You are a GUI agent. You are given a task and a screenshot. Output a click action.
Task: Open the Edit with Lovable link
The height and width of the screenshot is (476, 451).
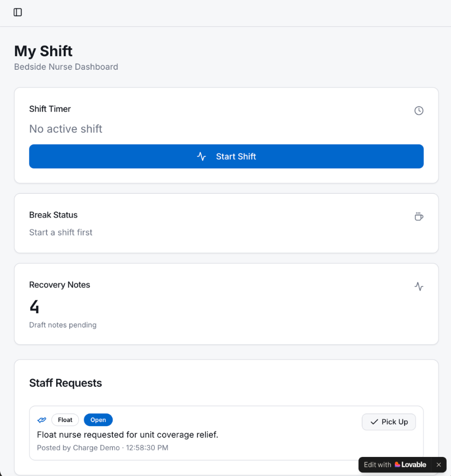[x=395, y=465]
